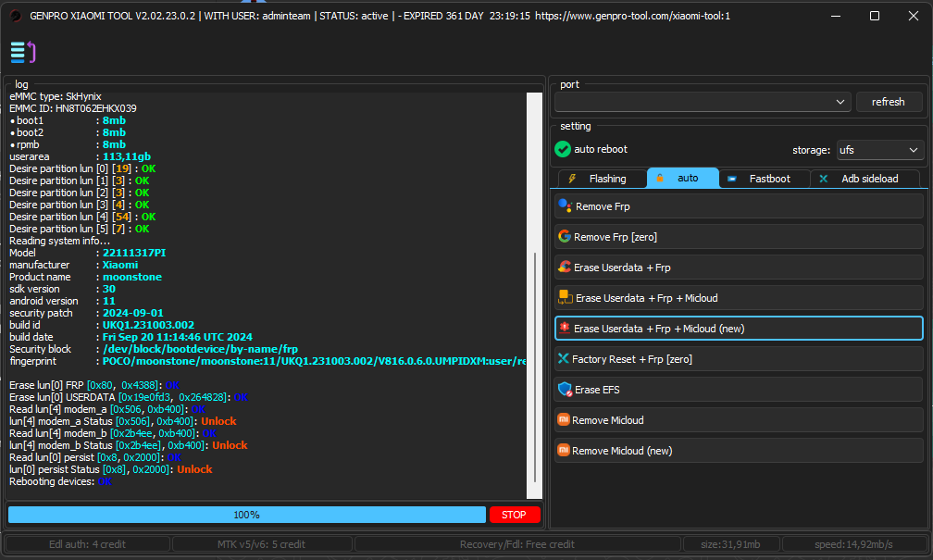The width and height of the screenshot is (933, 560).
Task: Click the MTK v5/v6: 5 credit status
Action: (262, 544)
